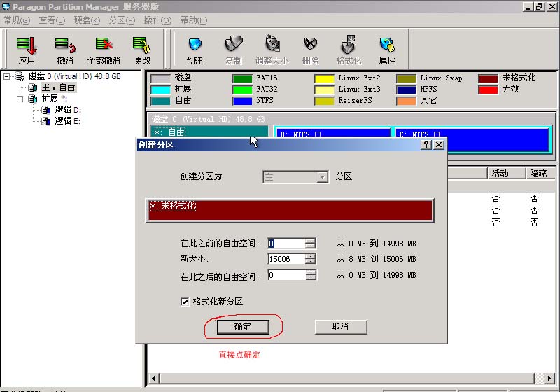Click the Resize (调整大小) partition icon
This screenshot has width=560, height=392.
tap(272, 43)
